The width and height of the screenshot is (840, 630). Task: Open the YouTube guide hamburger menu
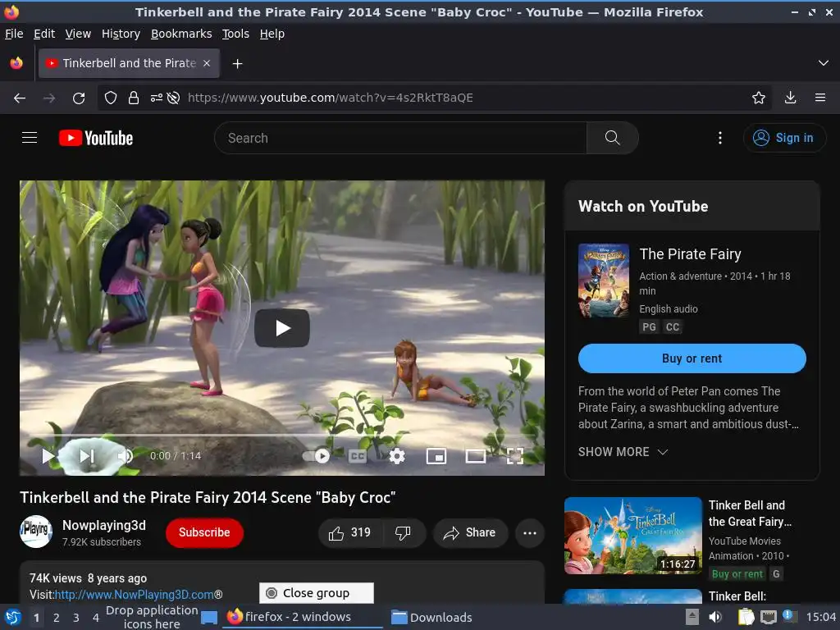30,138
